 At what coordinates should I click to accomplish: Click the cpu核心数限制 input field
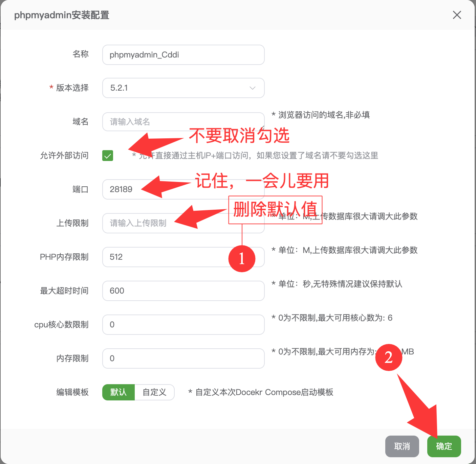point(183,325)
